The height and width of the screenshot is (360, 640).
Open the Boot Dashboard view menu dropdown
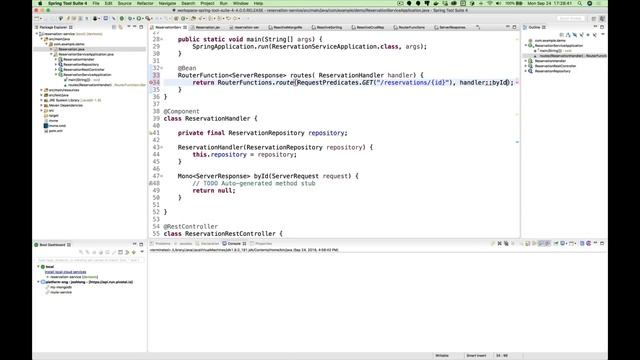(x=142, y=252)
